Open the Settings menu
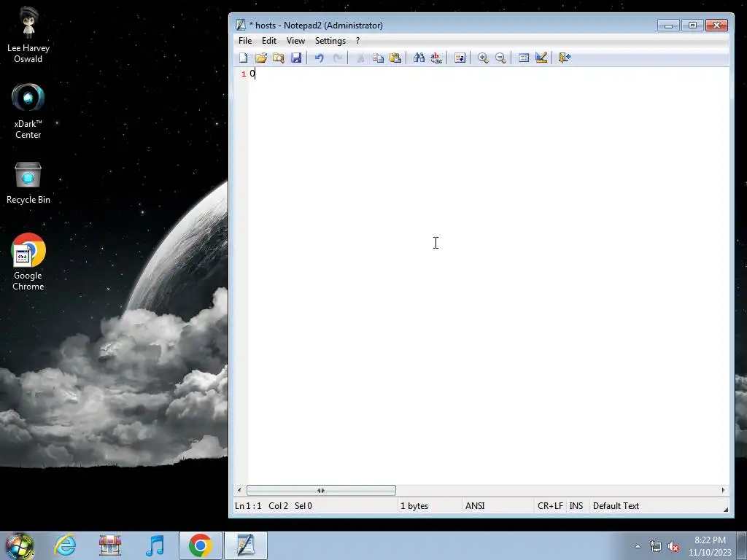The height and width of the screenshot is (560, 747). [x=330, y=41]
